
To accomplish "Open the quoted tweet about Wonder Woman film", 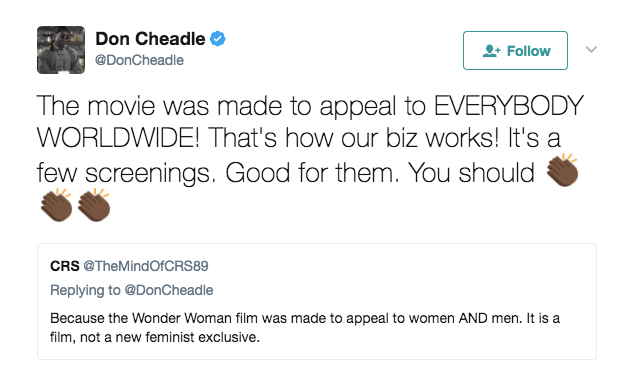I will 317,301.
